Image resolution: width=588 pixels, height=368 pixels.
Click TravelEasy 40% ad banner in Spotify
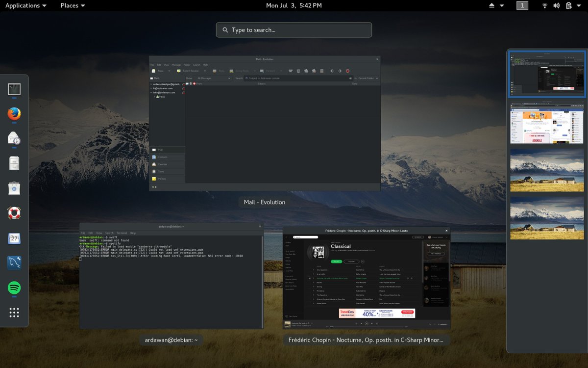coord(377,313)
